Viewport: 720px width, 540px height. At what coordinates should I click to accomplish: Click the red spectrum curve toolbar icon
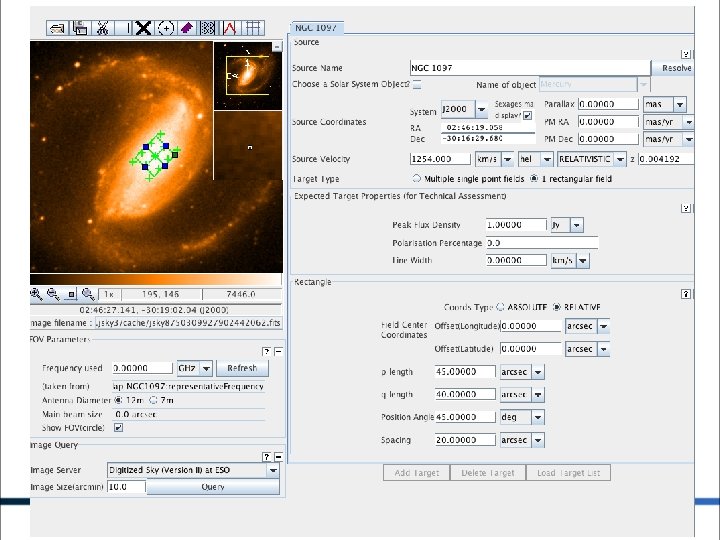coord(230,28)
